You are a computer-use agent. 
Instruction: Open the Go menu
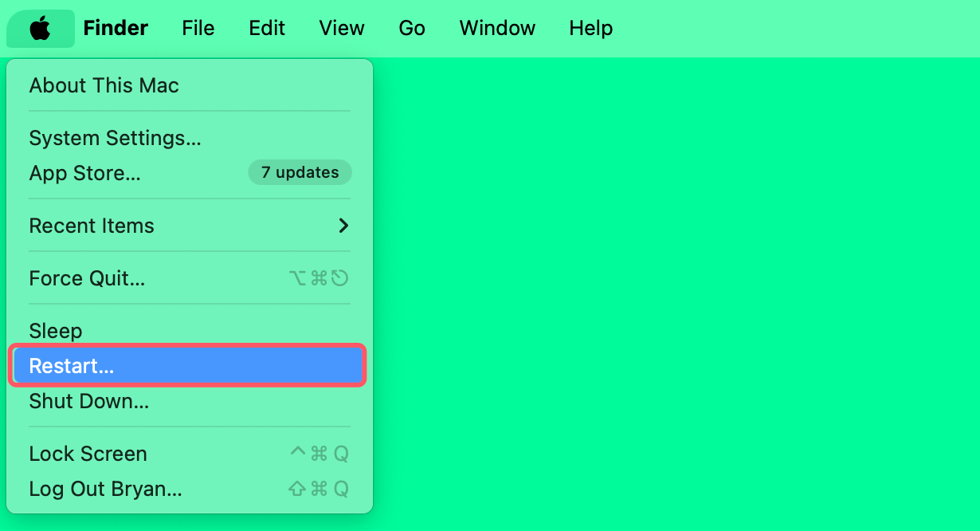(412, 29)
